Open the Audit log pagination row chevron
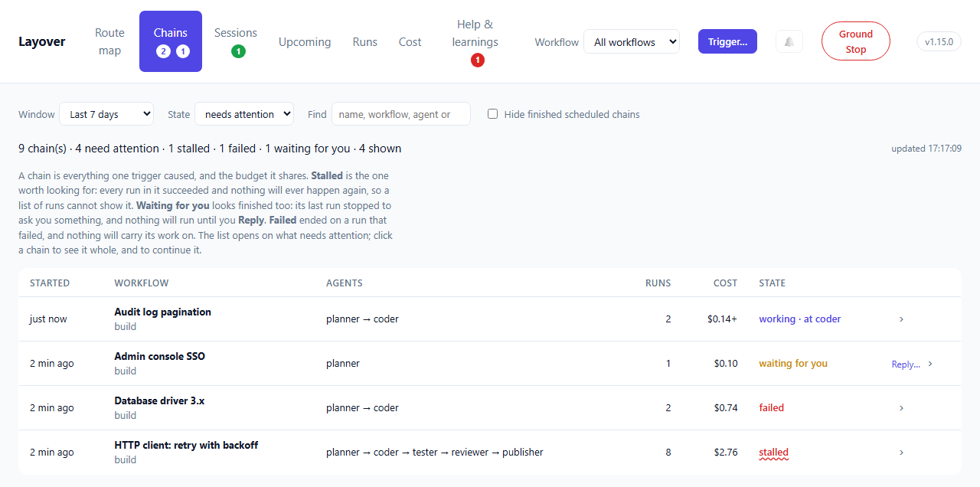 901,319
